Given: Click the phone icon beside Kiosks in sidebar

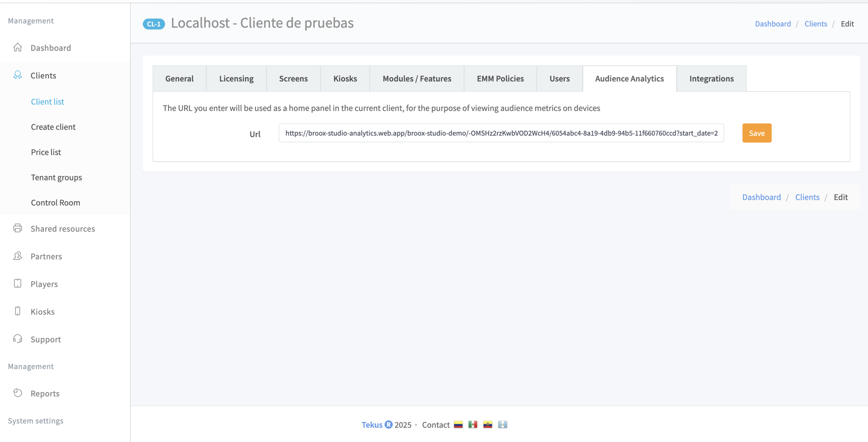Looking at the screenshot, I should 18,311.
